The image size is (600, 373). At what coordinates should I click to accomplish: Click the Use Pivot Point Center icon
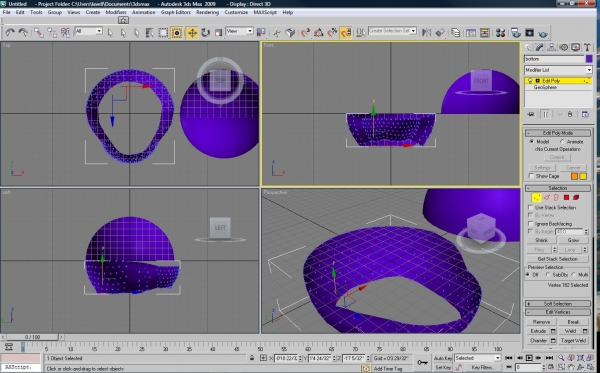(261, 33)
